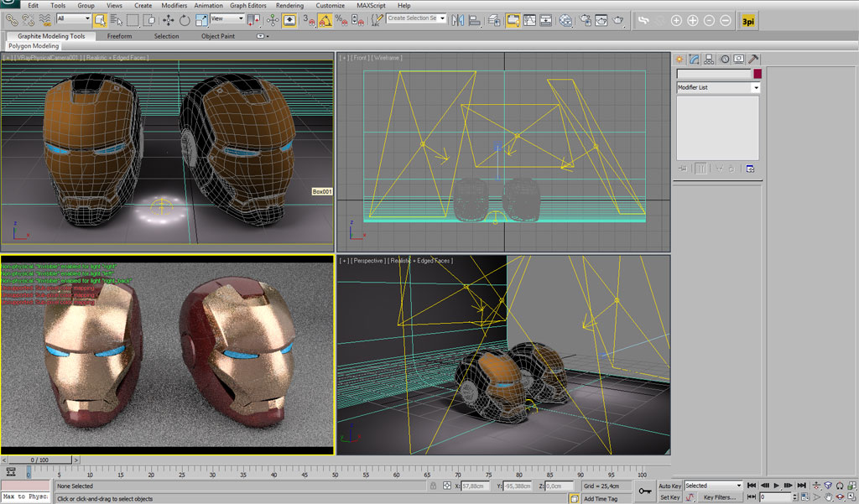Click the Modify panel object color swatch
Screen dimensions: 859x504
[x=757, y=74]
